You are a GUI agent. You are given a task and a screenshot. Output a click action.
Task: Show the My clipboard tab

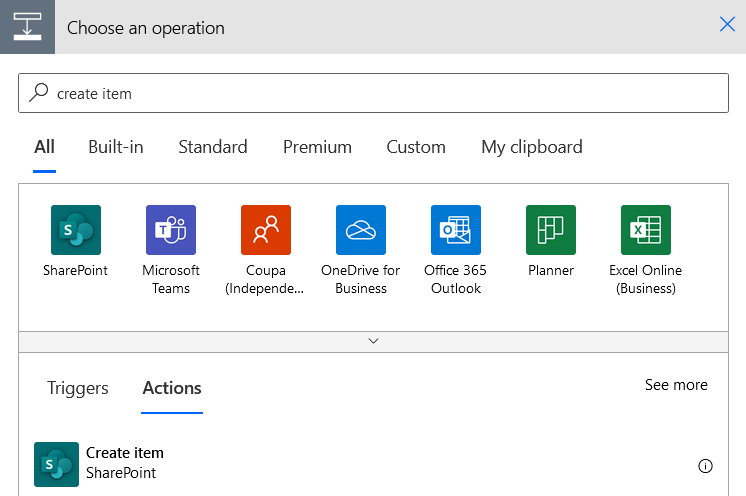point(532,147)
